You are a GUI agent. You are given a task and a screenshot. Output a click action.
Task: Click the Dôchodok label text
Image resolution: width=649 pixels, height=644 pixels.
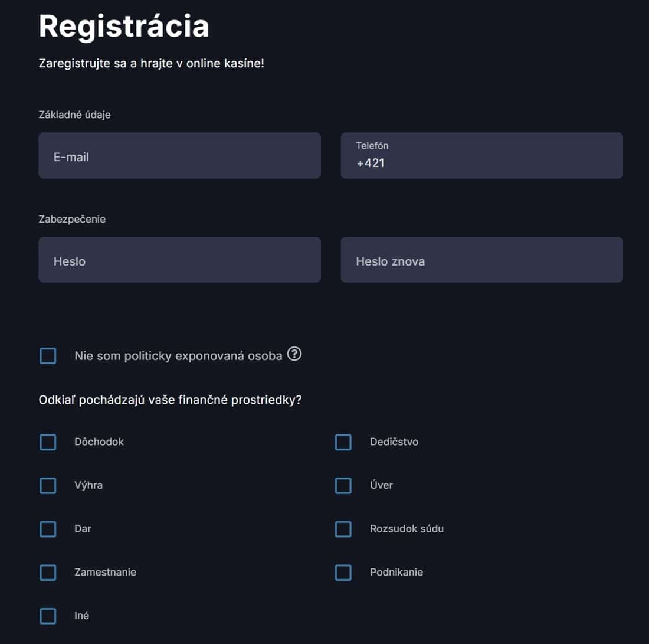click(99, 442)
